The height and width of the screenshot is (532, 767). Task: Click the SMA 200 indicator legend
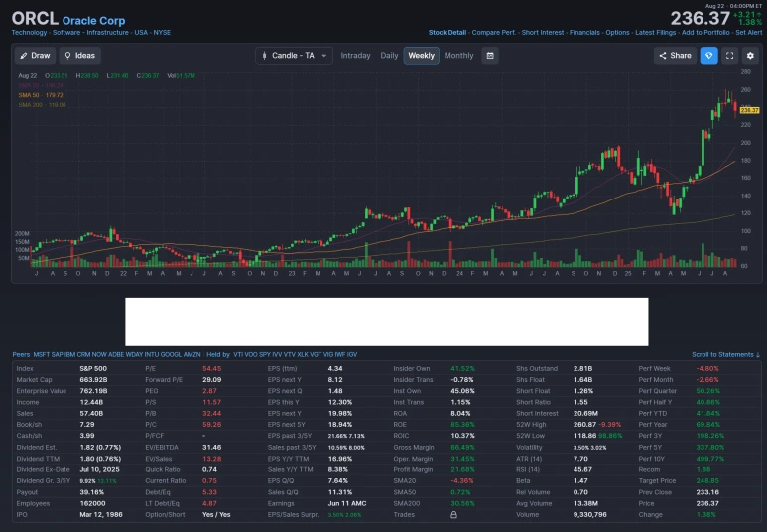(42, 105)
